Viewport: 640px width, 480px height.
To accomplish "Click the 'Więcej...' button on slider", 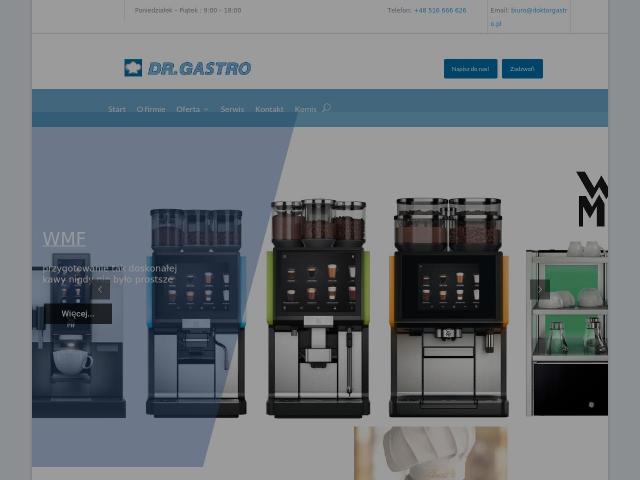I will 78,313.
